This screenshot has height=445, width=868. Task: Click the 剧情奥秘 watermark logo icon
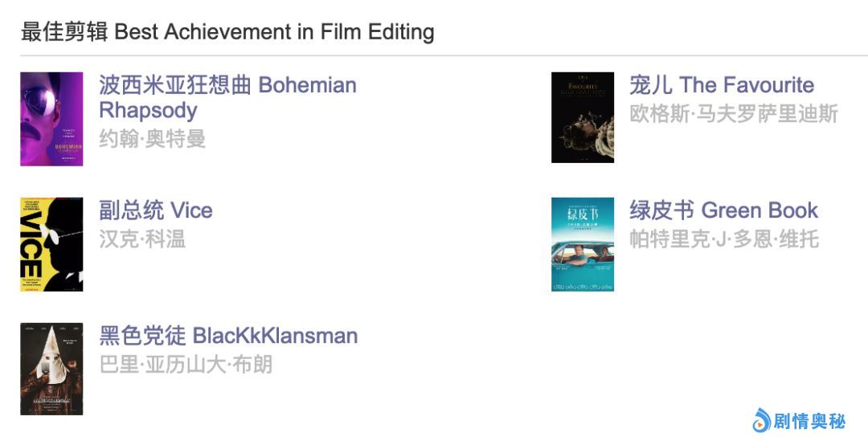click(x=761, y=420)
